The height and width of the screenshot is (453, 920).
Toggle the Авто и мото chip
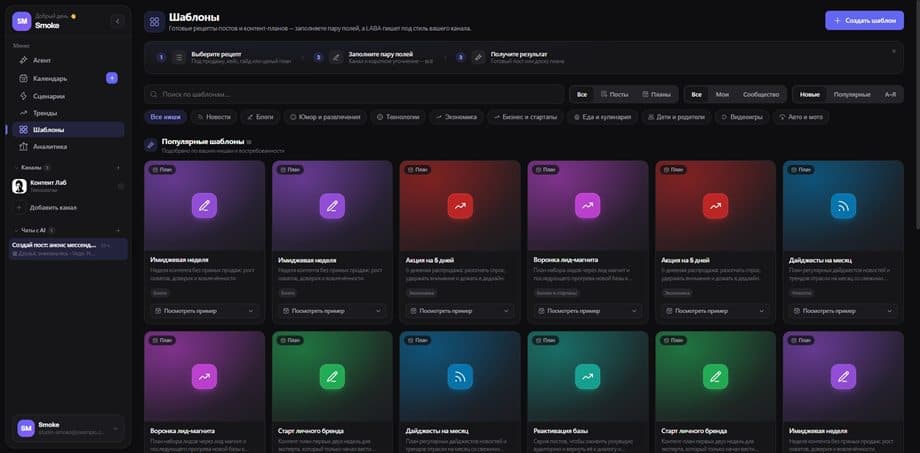pos(801,117)
